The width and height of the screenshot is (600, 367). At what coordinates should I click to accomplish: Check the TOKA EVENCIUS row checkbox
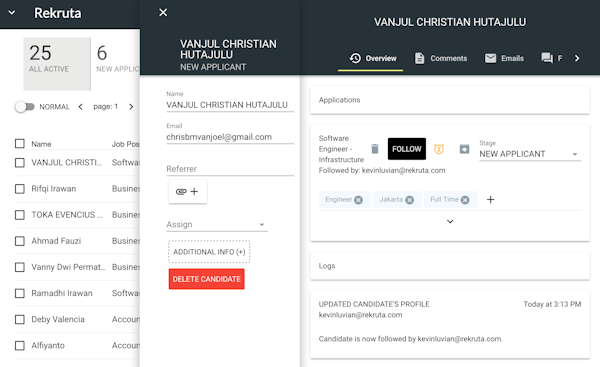point(20,215)
